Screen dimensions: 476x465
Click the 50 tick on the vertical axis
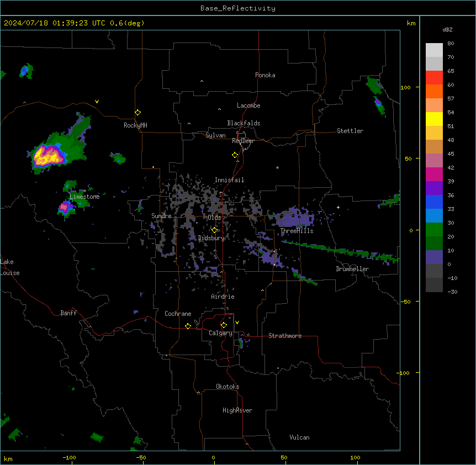click(x=408, y=158)
